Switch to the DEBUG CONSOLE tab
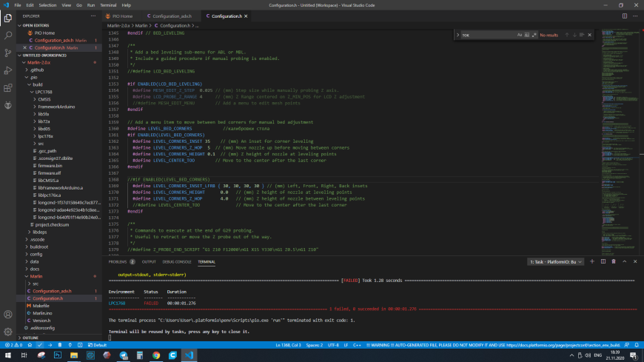This screenshot has width=644, height=362. [x=177, y=262]
